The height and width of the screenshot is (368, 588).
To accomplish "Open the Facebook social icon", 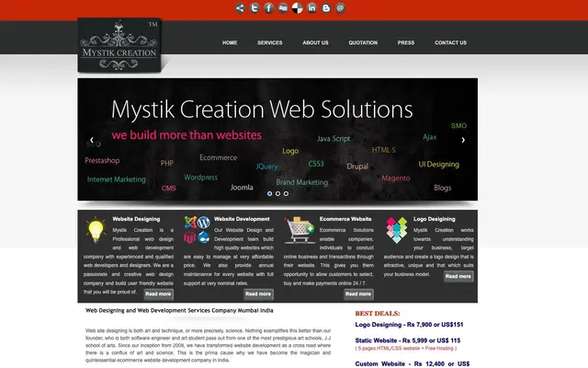I will 268,8.
